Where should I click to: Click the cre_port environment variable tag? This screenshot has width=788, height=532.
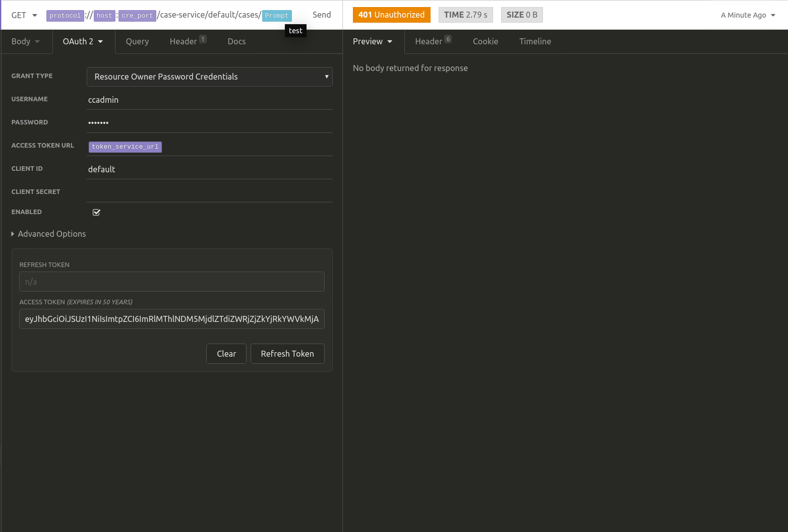point(137,15)
